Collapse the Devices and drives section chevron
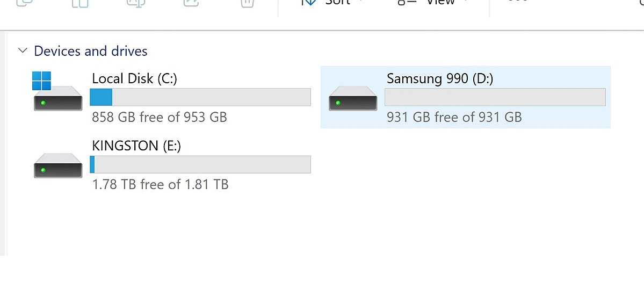This screenshot has height=297, width=644. click(x=23, y=51)
